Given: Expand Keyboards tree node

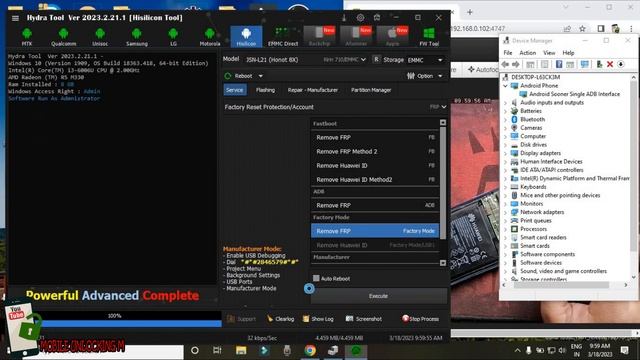Looking at the screenshot, I should pos(505,187).
